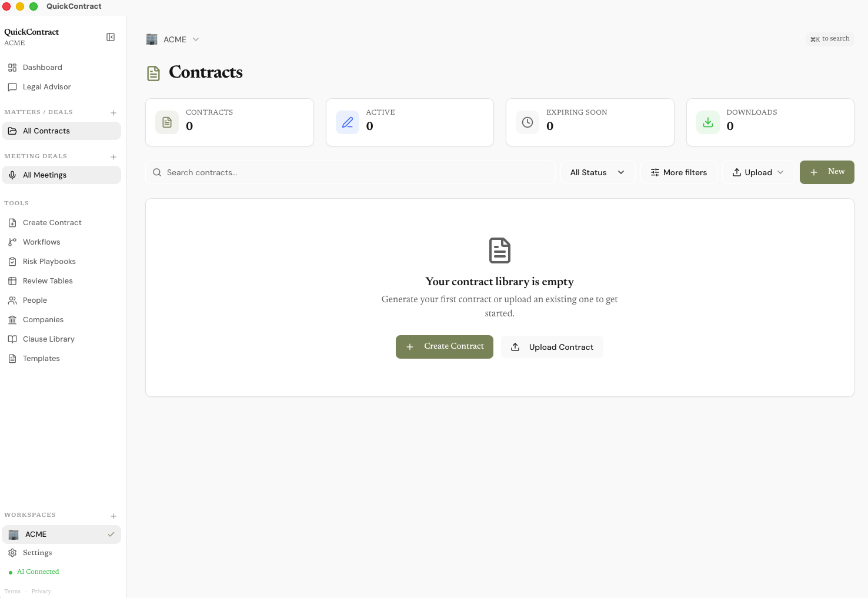Click the empty library document icon

coord(500,250)
